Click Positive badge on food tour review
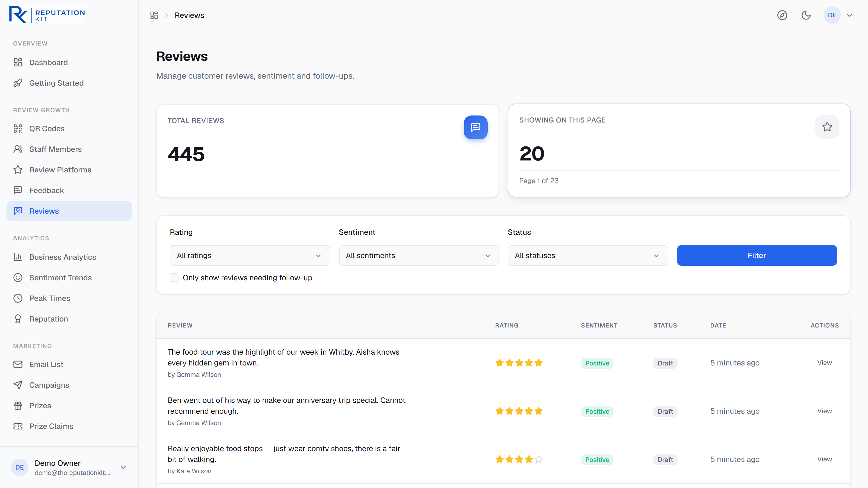The width and height of the screenshot is (868, 488). coord(597,363)
